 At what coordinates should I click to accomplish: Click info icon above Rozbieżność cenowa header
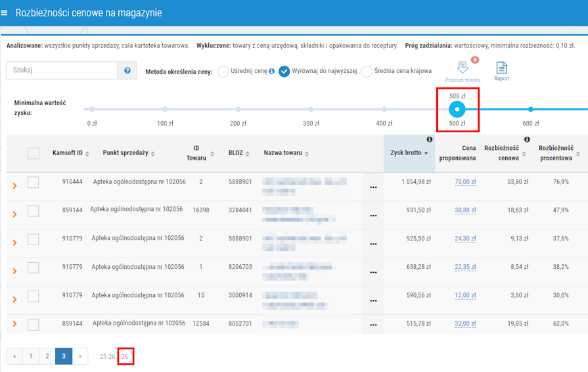[x=527, y=139]
